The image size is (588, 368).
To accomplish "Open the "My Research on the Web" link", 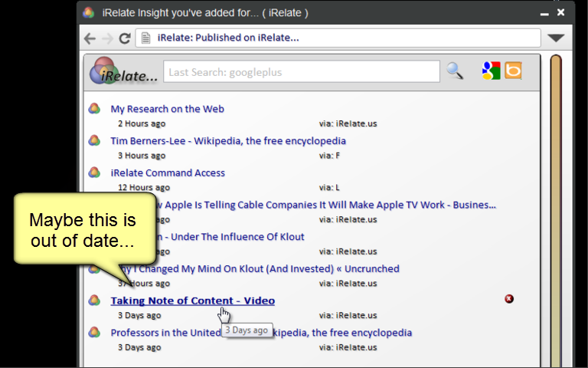I will point(167,109).
